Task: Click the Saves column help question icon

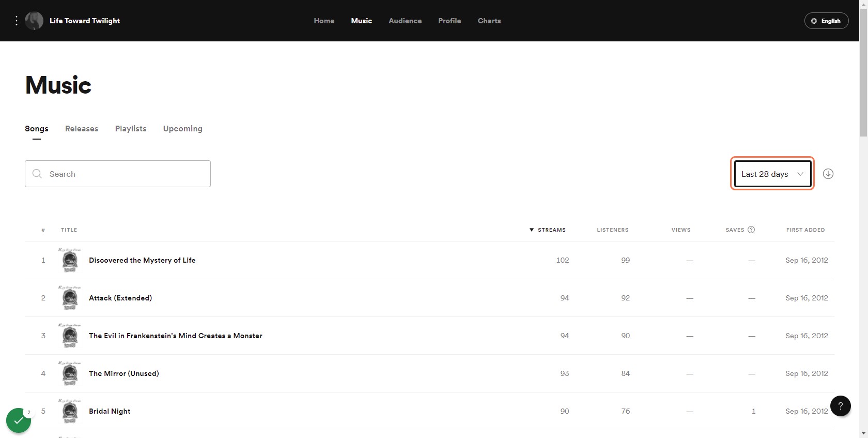Action: (x=751, y=230)
